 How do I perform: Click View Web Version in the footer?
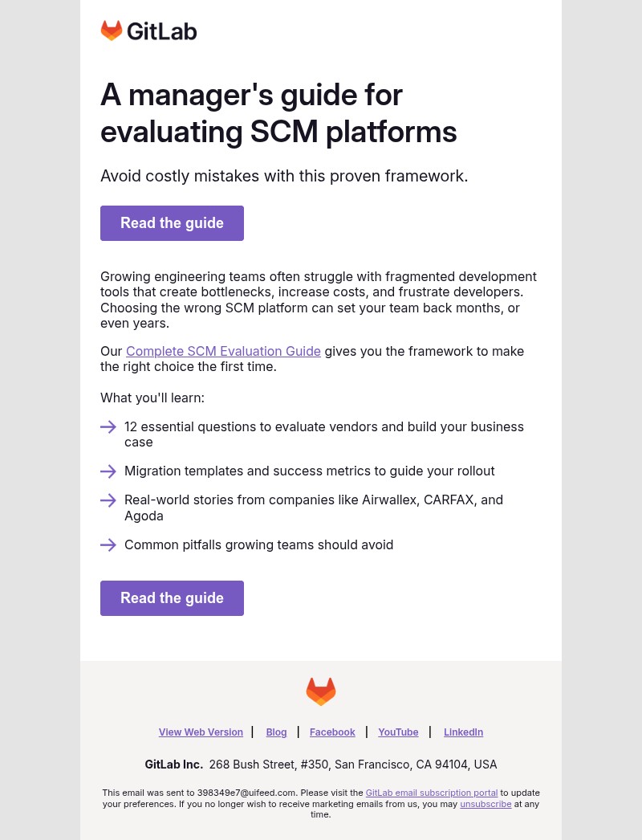[x=201, y=732]
